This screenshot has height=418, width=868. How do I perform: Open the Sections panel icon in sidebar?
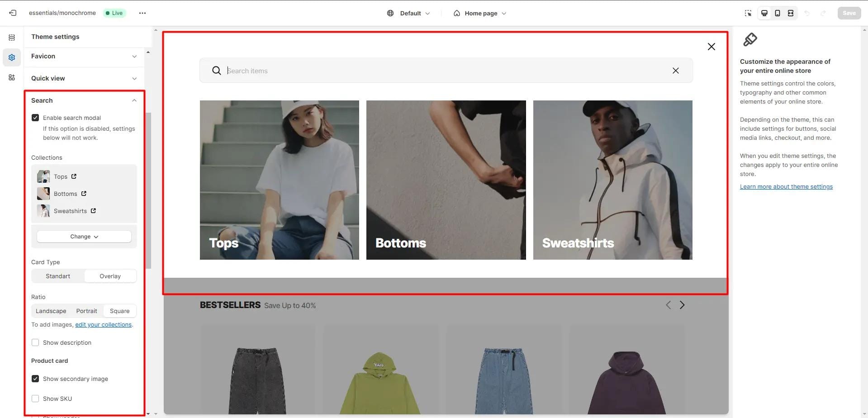coord(12,38)
